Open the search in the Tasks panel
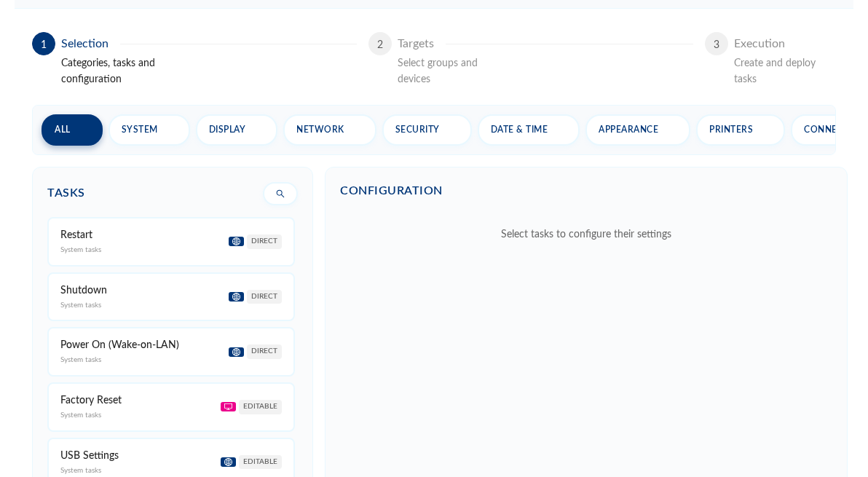Screen dimensions: 868x477 [x=280, y=194]
